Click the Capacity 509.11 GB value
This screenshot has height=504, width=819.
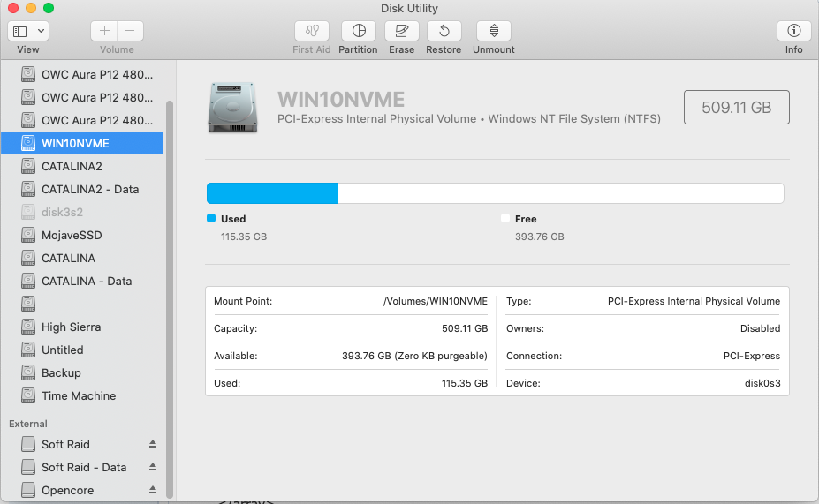click(x=465, y=328)
